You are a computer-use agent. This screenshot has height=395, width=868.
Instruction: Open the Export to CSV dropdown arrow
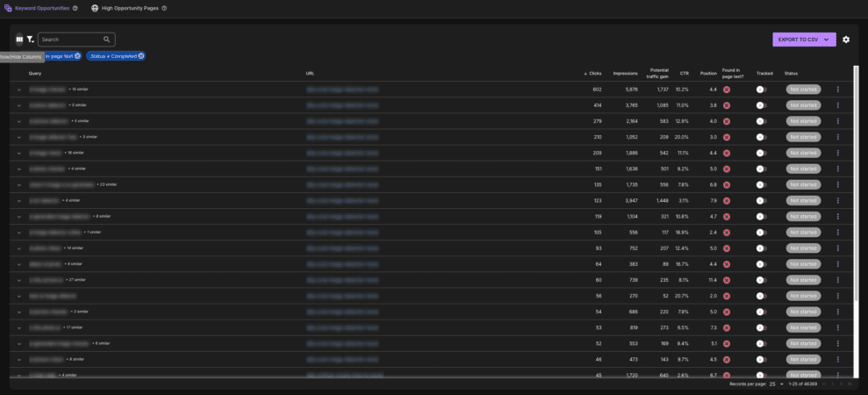[x=826, y=39]
